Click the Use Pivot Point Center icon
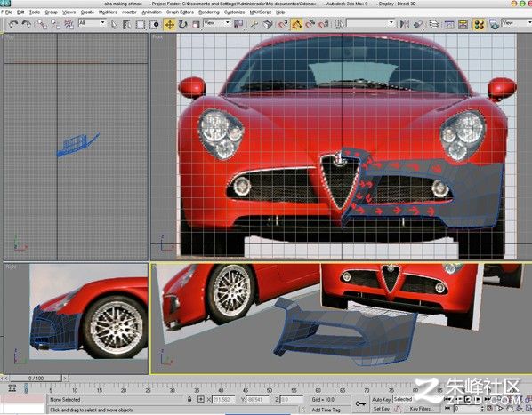This screenshot has width=532, height=415. pos(238,24)
